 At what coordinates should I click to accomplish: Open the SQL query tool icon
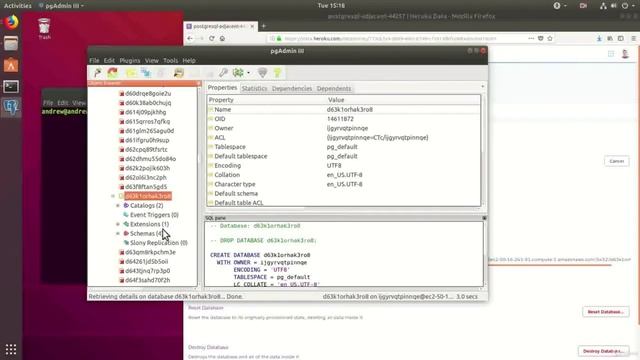tap(178, 73)
